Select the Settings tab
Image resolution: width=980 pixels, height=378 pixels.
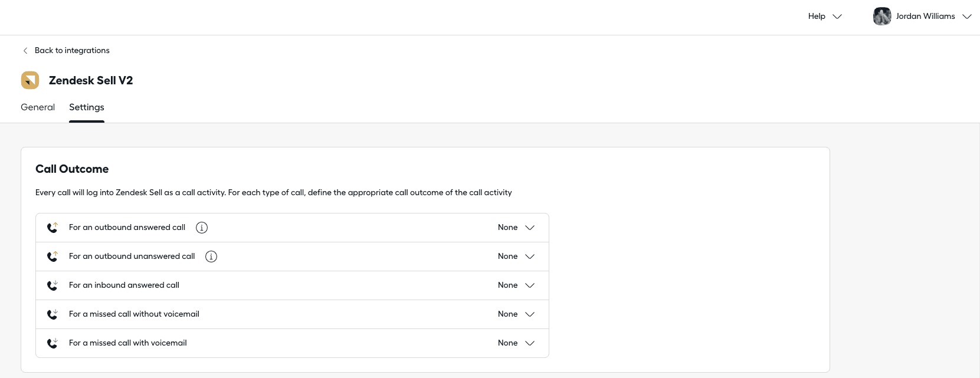87,107
